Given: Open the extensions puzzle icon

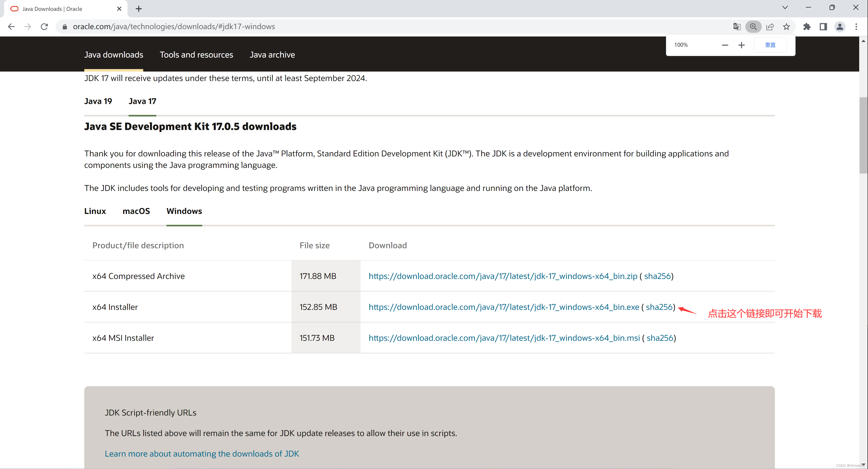Looking at the screenshot, I should pos(807,27).
